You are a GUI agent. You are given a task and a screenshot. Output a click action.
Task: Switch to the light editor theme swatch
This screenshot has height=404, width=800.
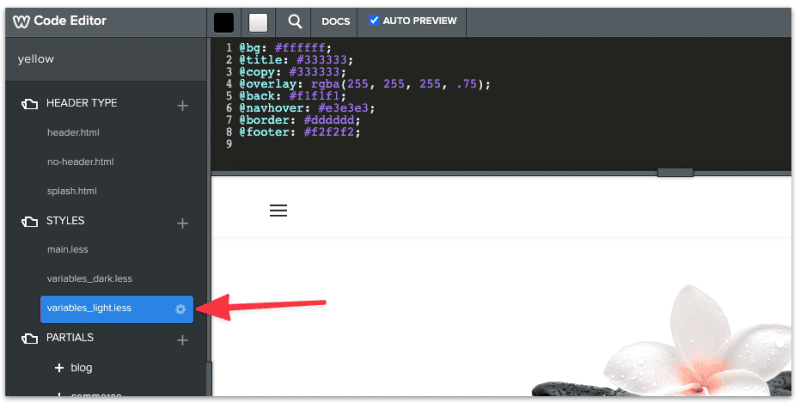(258, 22)
